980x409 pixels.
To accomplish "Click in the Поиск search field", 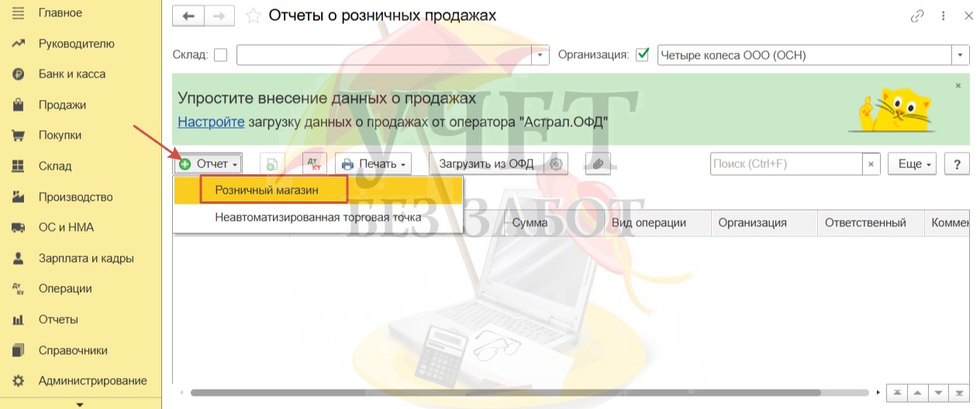I will (785, 164).
